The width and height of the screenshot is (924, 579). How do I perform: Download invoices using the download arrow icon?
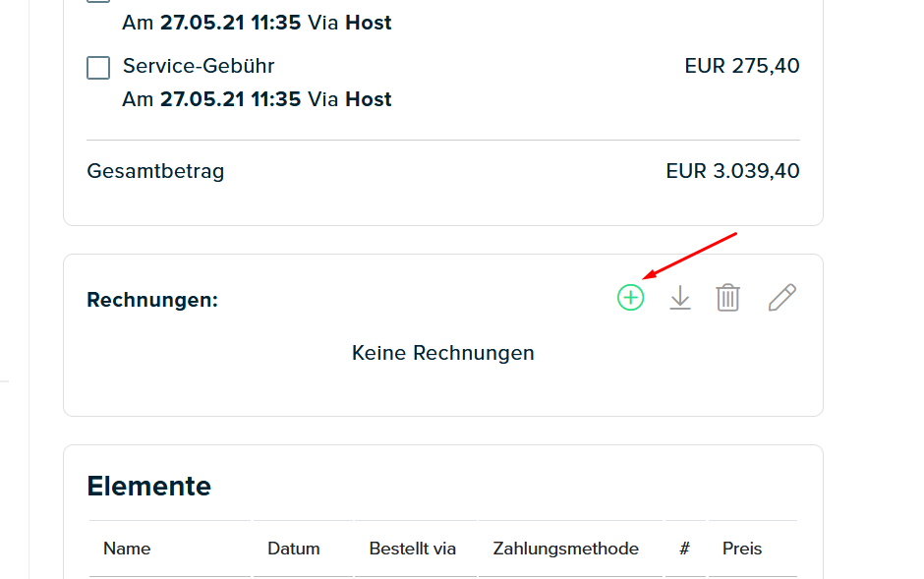coord(680,298)
